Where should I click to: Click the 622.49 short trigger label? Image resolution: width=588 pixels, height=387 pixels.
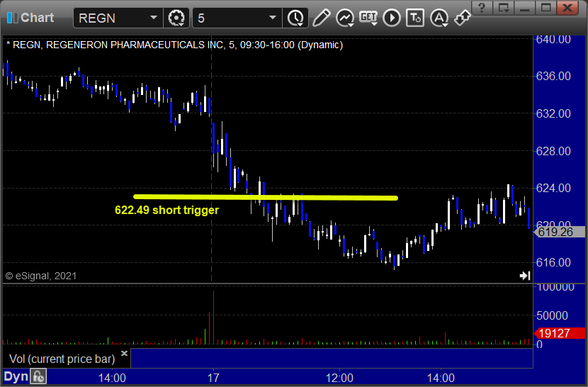[x=167, y=210]
